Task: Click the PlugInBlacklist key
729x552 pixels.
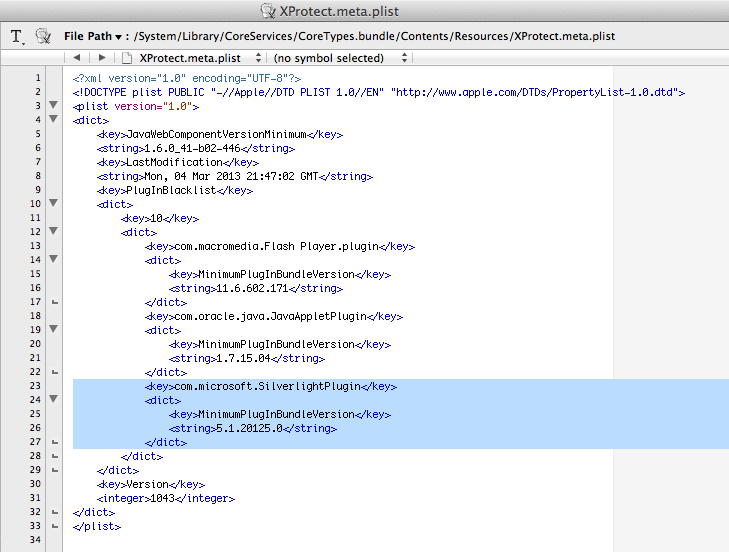Action: (x=175, y=190)
